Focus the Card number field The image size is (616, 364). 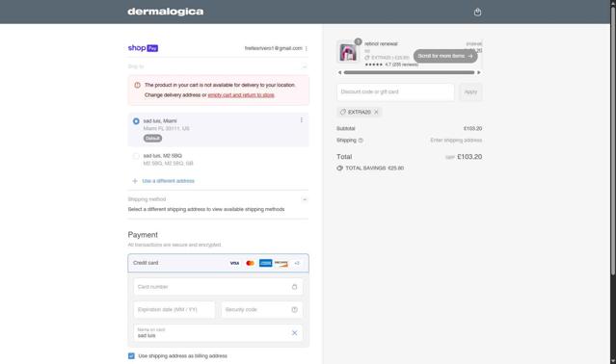[218, 287]
